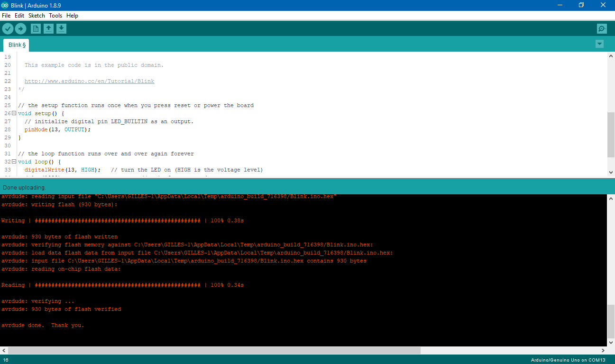Image resolution: width=615 pixels, height=364 pixels.
Task: Click the 'This example code is in the public domain.' comment
Action: click(x=94, y=65)
